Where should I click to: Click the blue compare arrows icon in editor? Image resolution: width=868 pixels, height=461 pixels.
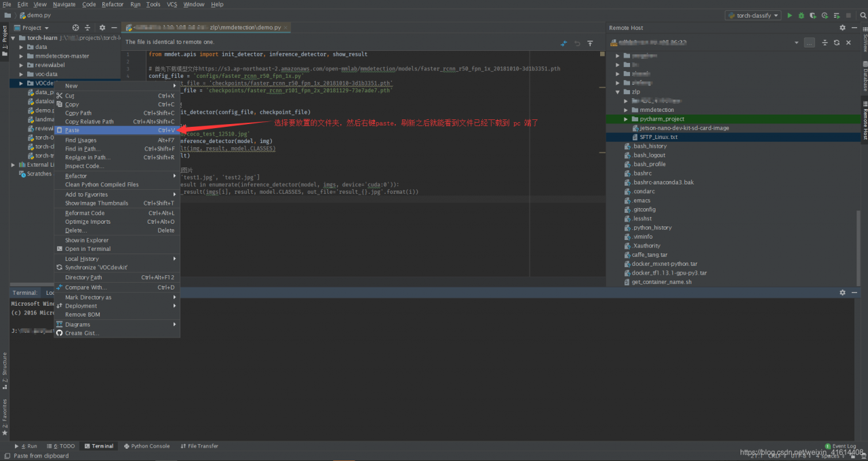[x=564, y=43]
